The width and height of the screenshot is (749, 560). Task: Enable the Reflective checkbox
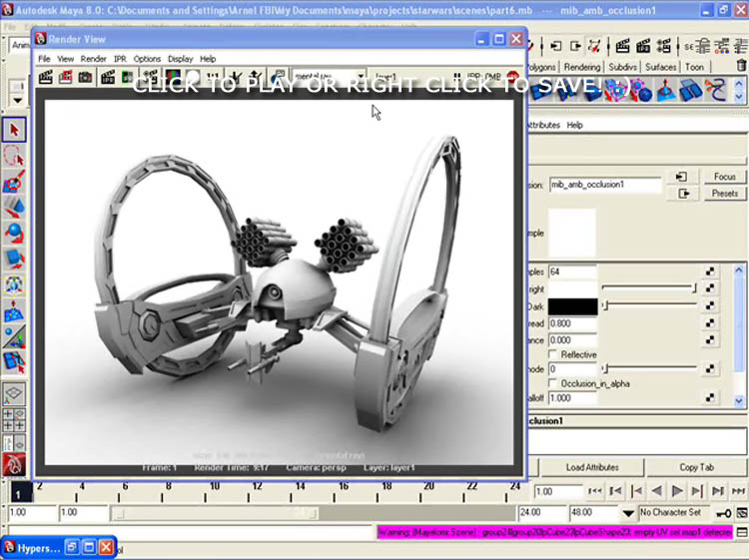[554, 354]
